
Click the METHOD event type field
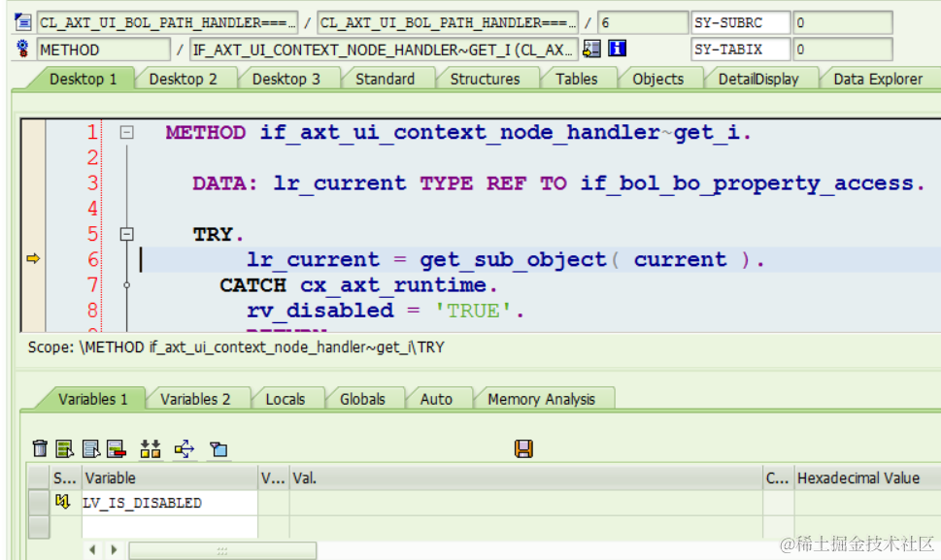click(104, 49)
